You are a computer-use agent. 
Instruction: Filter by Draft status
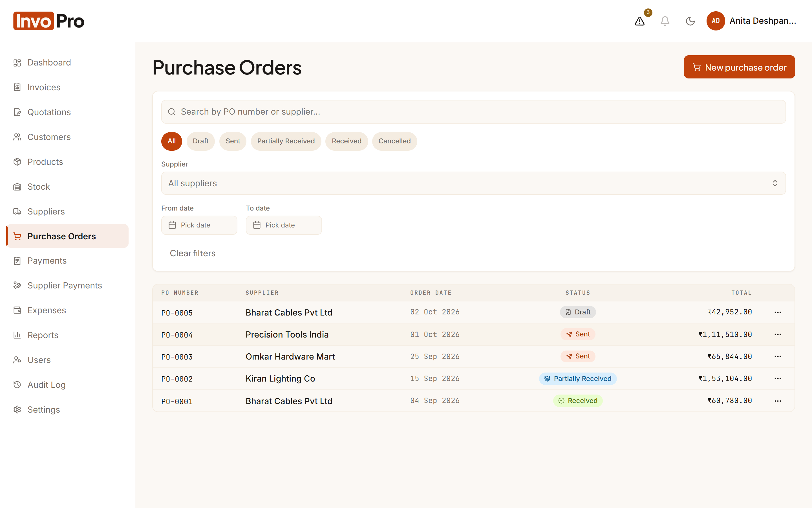point(201,141)
